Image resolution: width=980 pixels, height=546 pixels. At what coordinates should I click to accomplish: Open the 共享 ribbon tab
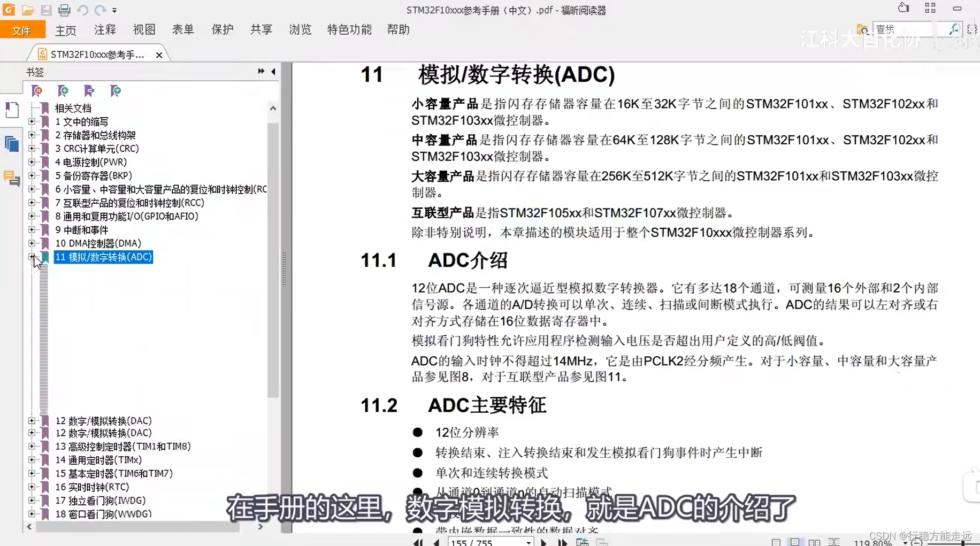[261, 30]
